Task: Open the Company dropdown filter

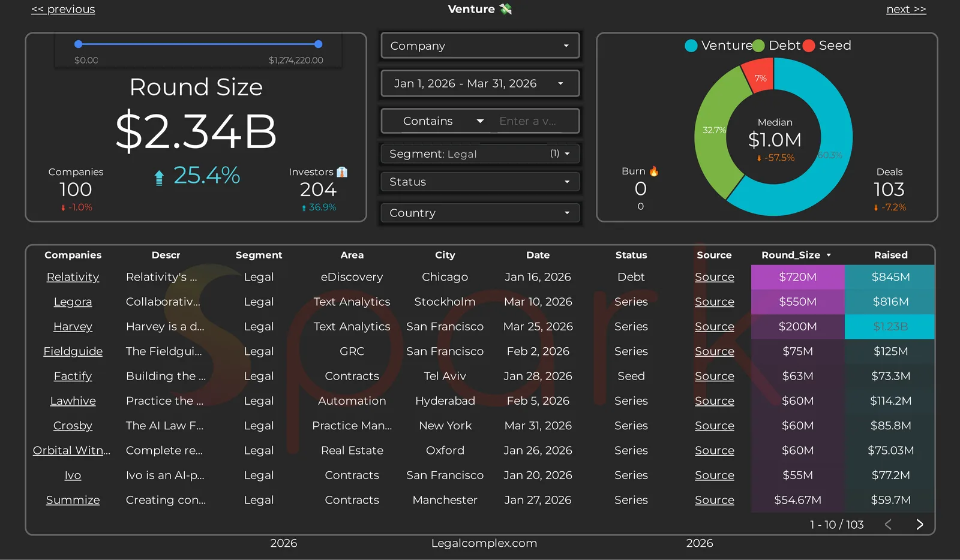Action: pos(480,46)
